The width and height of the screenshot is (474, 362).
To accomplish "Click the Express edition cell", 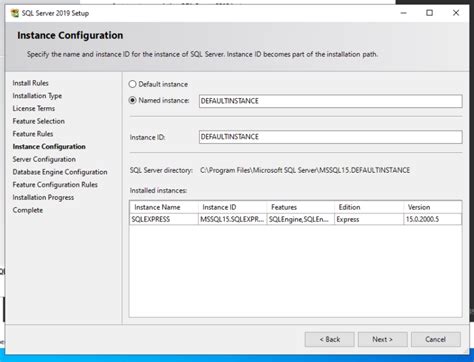I will (369, 219).
